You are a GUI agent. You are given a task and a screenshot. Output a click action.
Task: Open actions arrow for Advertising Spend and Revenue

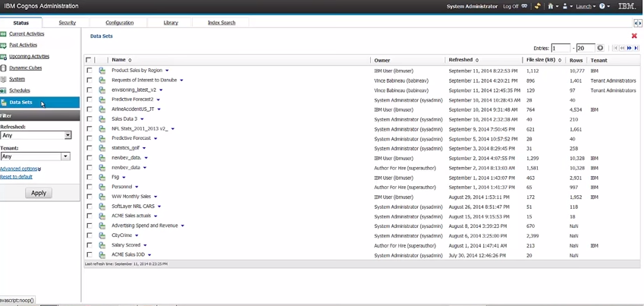(182, 226)
